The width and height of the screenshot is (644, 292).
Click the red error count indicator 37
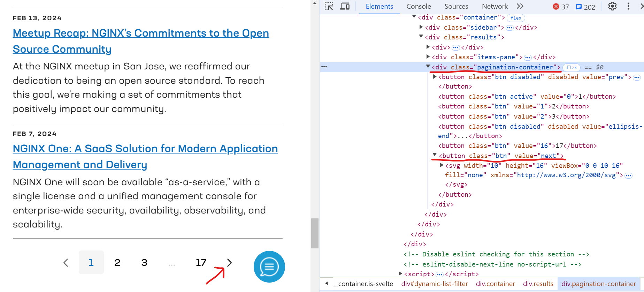(x=561, y=7)
